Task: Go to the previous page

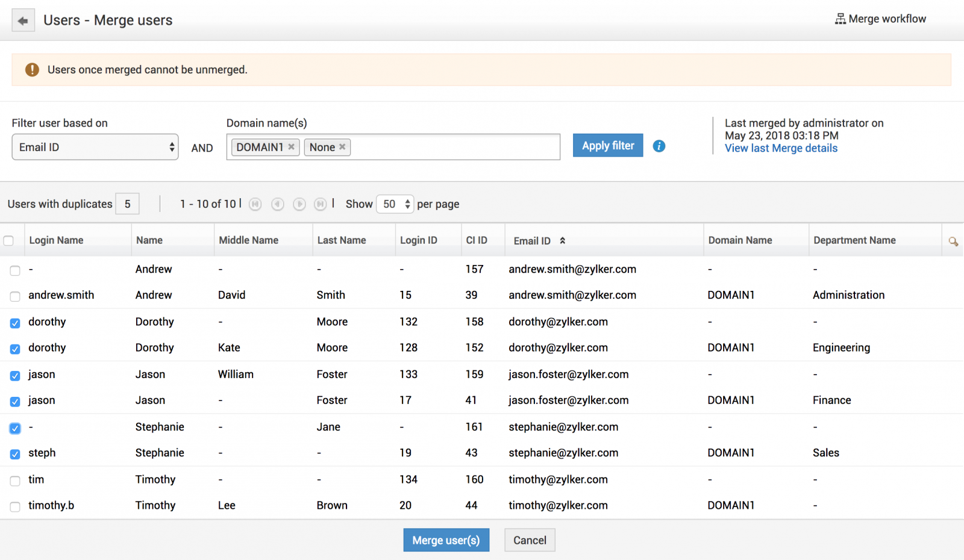Action: point(277,204)
